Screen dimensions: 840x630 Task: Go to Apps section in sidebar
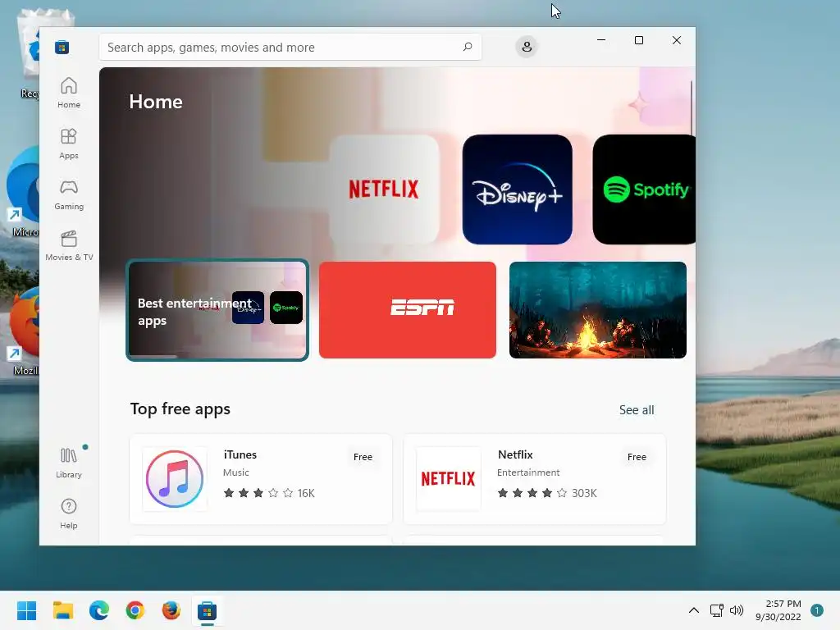pyautogui.click(x=69, y=144)
